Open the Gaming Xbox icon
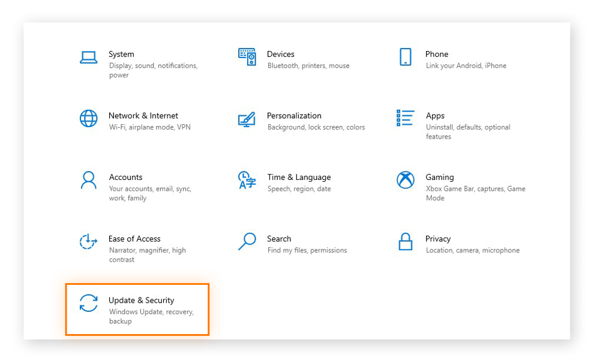This screenshot has height=364, width=594. pyautogui.click(x=406, y=180)
